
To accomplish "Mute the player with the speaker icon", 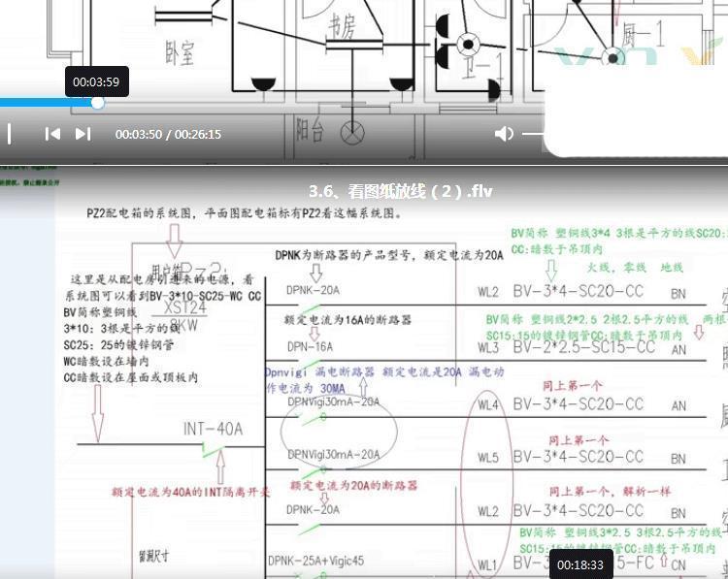I will tap(504, 134).
